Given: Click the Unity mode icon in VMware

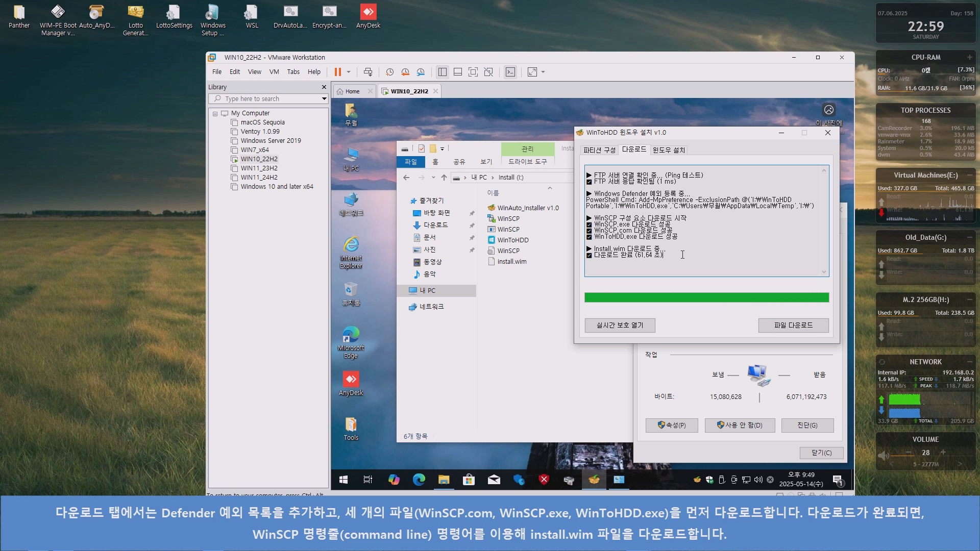Looking at the screenshot, I should pyautogui.click(x=488, y=72).
